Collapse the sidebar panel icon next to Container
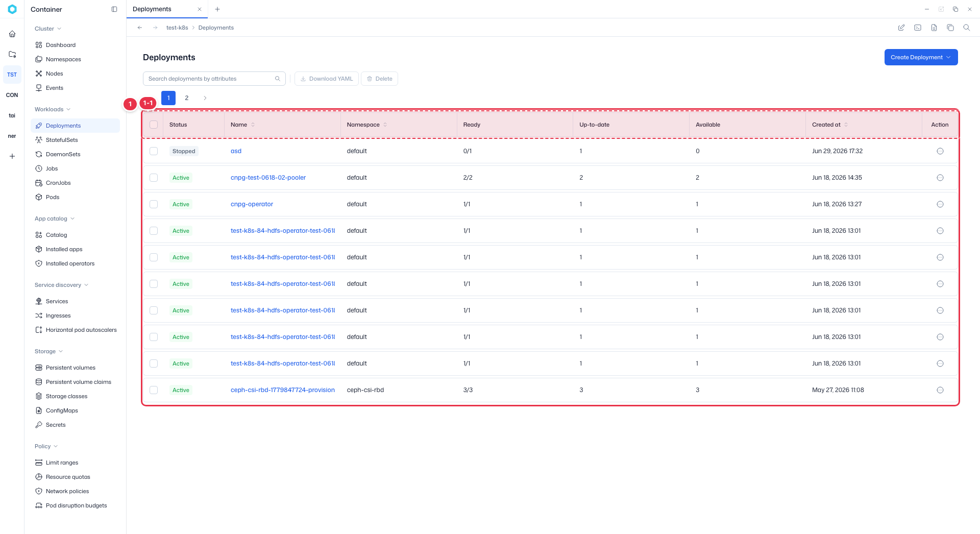Viewport: 980px width, 534px height. (x=114, y=9)
